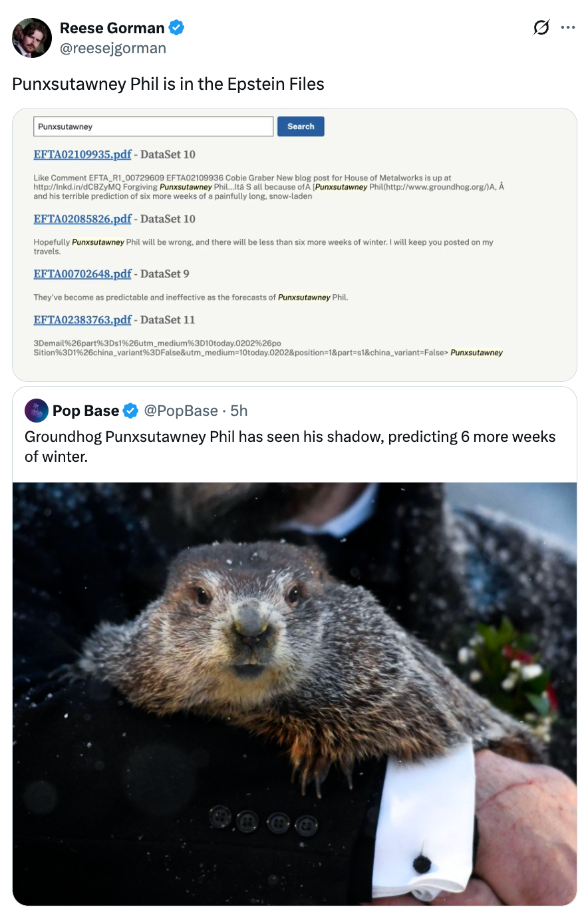
Task: Open Pop Base's profile avatar icon
Action: pos(37,411)
